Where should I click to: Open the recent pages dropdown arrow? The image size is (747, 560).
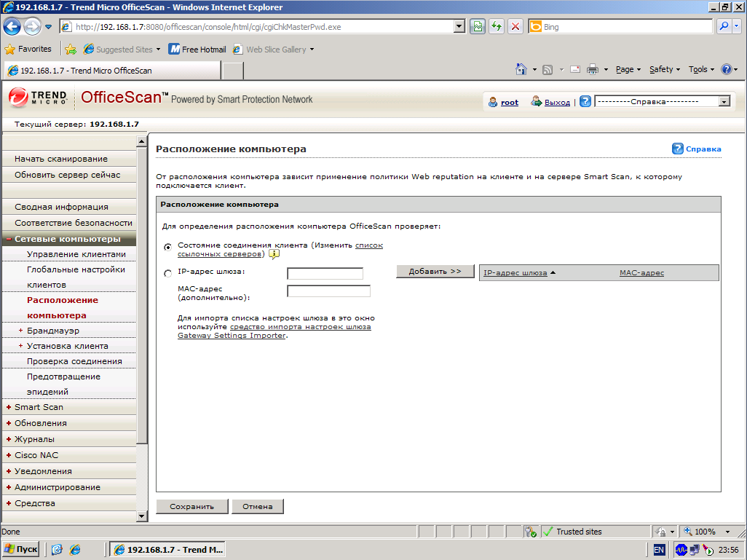point(49,27)
